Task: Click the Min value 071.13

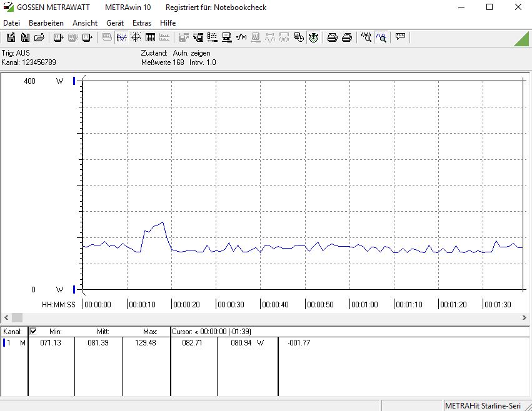Action: coord(51,343)
